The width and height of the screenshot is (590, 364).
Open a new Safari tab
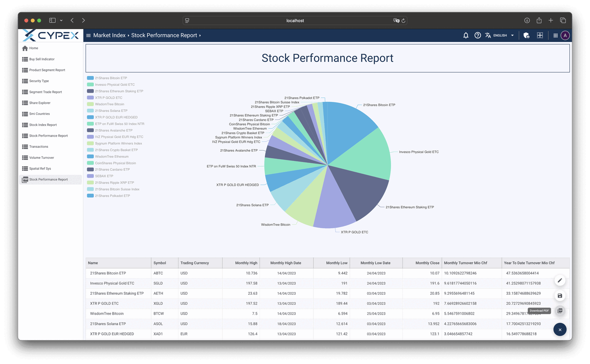click(x=551, y=21)
